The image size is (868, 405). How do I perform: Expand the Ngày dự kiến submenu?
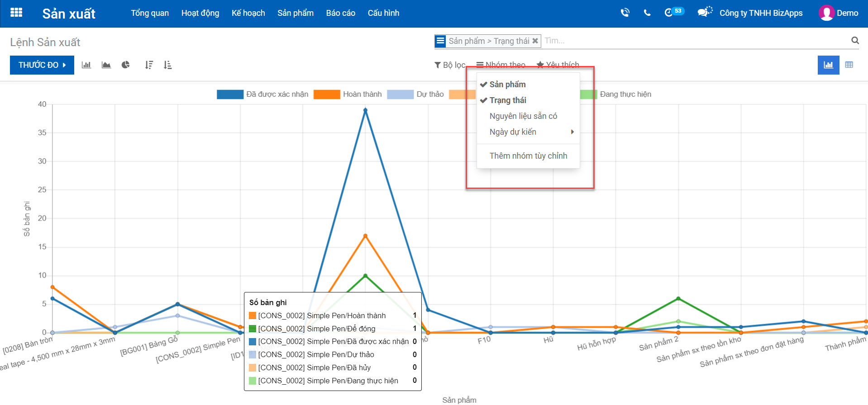528,132
